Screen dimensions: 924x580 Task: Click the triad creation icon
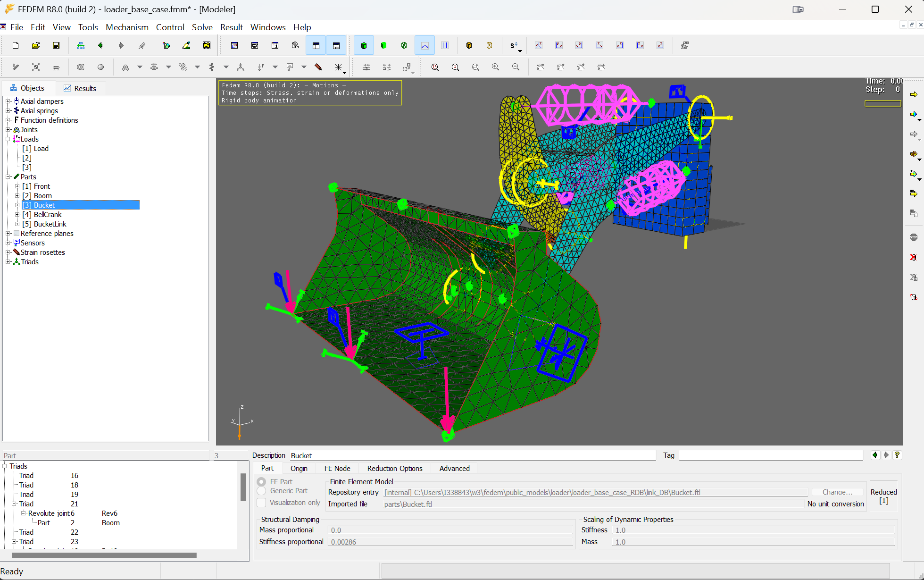[241, 67]
